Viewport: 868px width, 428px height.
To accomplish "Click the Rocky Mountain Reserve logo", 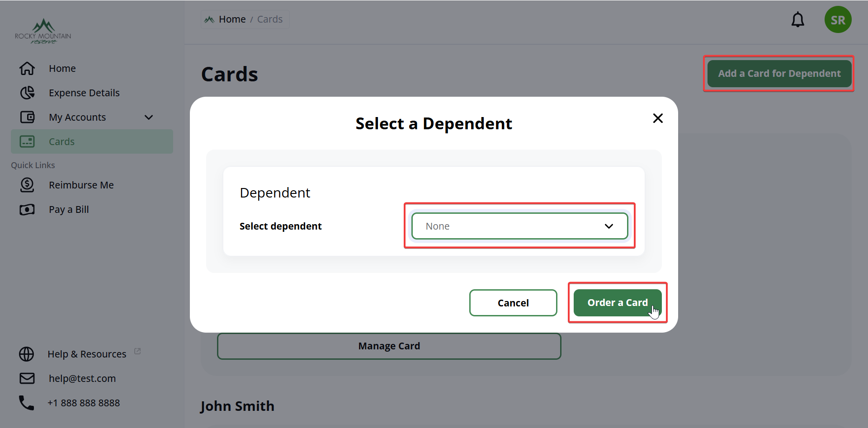I will [x=43, y=31].
